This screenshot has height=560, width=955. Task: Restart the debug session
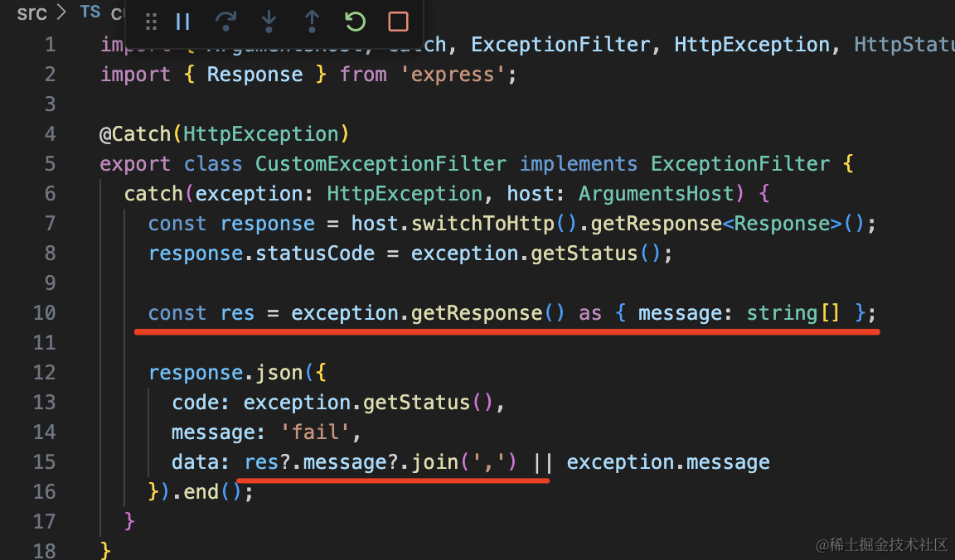355,22
